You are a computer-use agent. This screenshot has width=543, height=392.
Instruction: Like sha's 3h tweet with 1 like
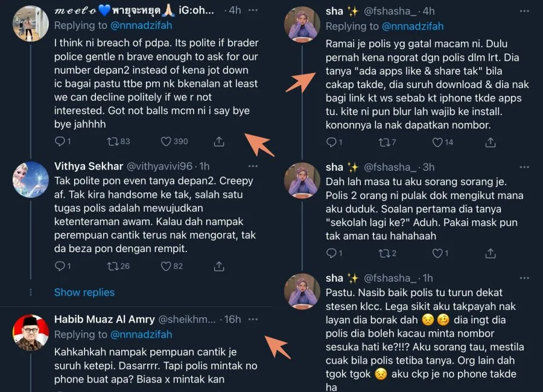[x=437, y=254]
